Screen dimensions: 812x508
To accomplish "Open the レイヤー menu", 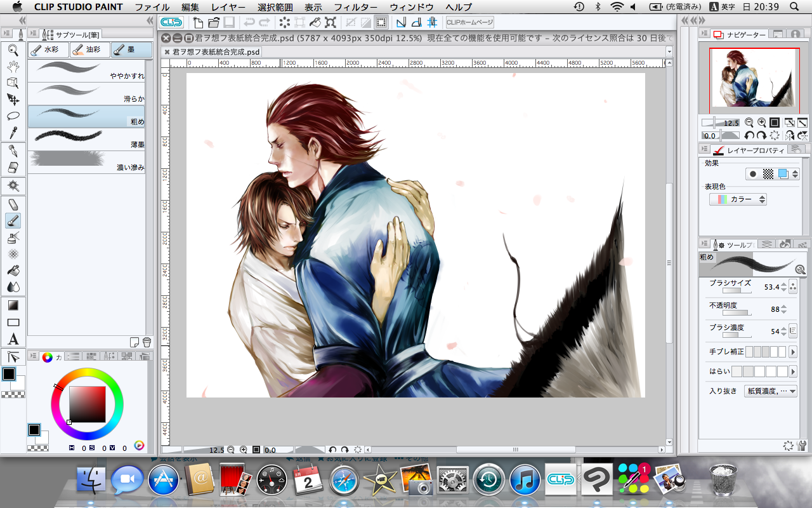I will [x=228, y=7].
